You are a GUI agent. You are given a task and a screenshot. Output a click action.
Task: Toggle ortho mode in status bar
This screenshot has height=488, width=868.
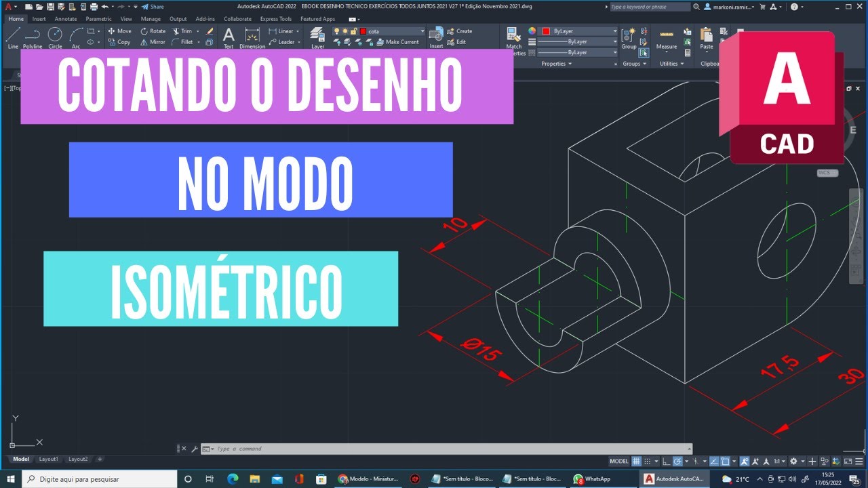[x=667, y=461]
